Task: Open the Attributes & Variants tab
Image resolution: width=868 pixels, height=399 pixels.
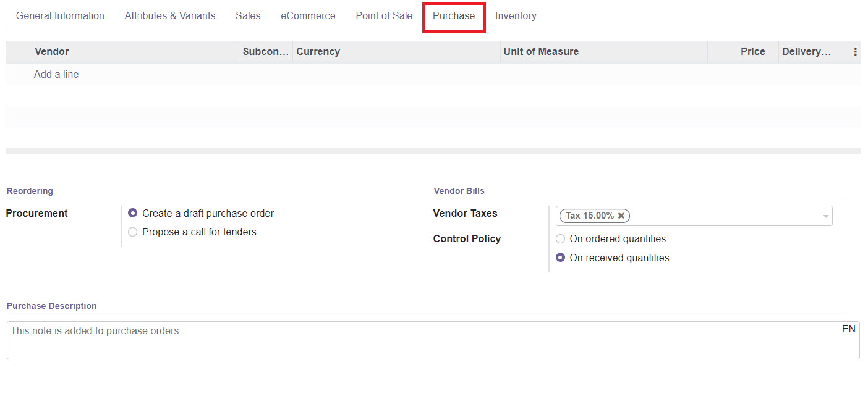Action: point(170,15)
